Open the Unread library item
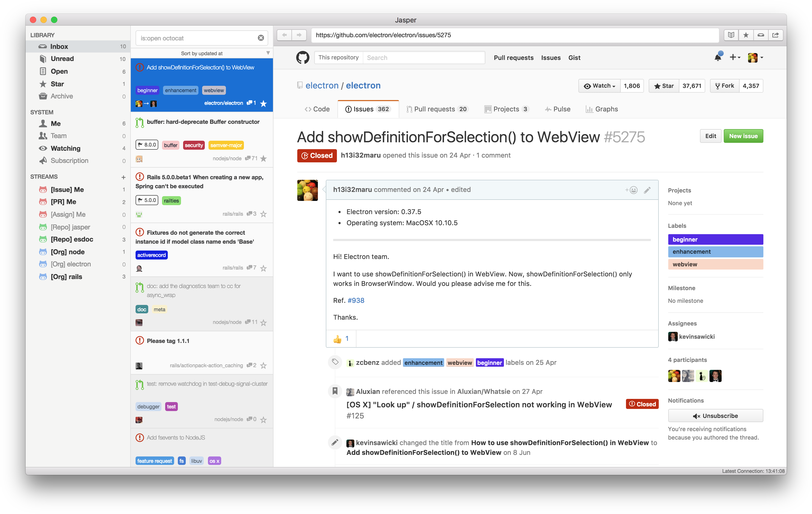This screenshot has width=812, height=514. tap(78, 59)
